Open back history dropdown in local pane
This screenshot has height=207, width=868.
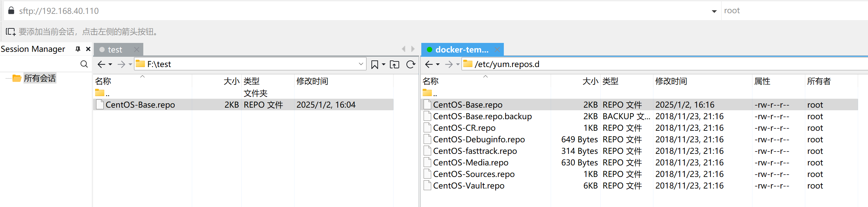pos(110,64)
